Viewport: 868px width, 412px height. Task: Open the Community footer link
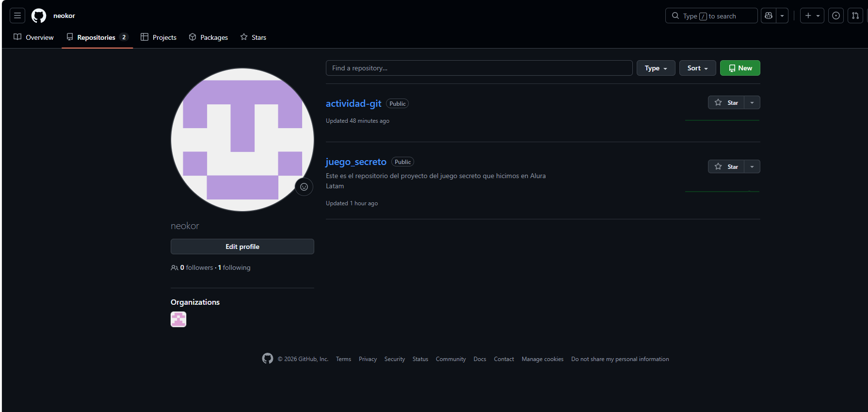pos(451,359)
